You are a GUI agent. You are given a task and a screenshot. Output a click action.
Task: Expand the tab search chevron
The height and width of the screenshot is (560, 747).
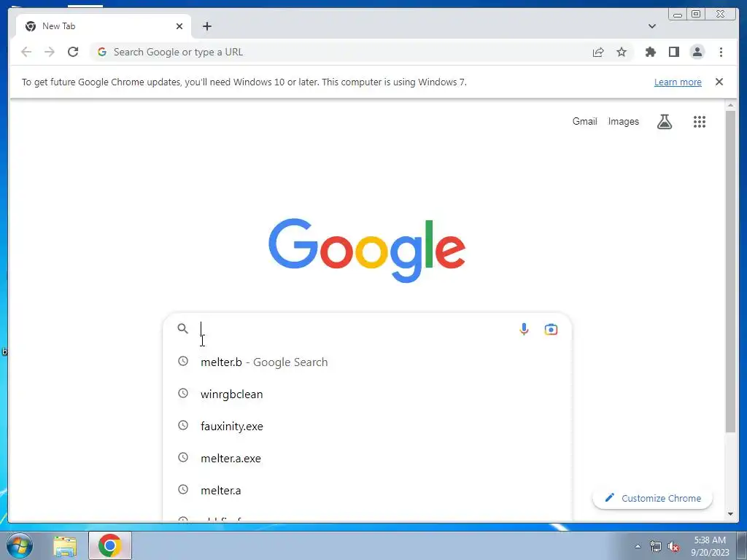tap(651, 26)
